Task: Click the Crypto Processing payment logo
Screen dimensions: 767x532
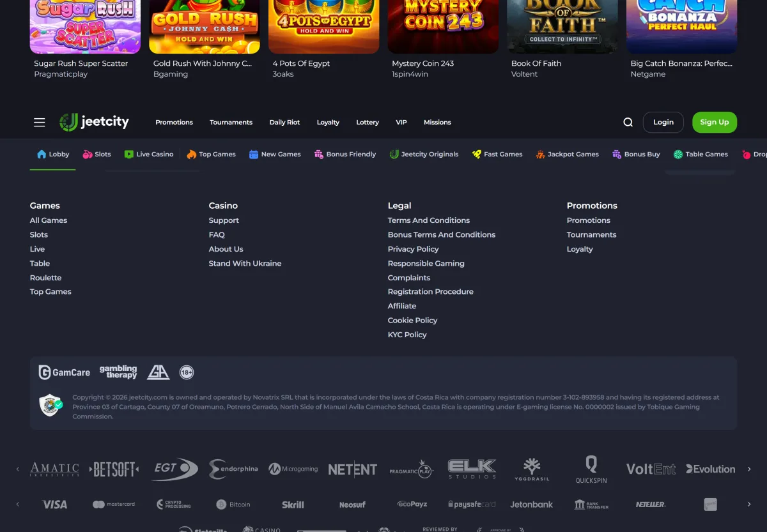Action: [x=174, y=505]
